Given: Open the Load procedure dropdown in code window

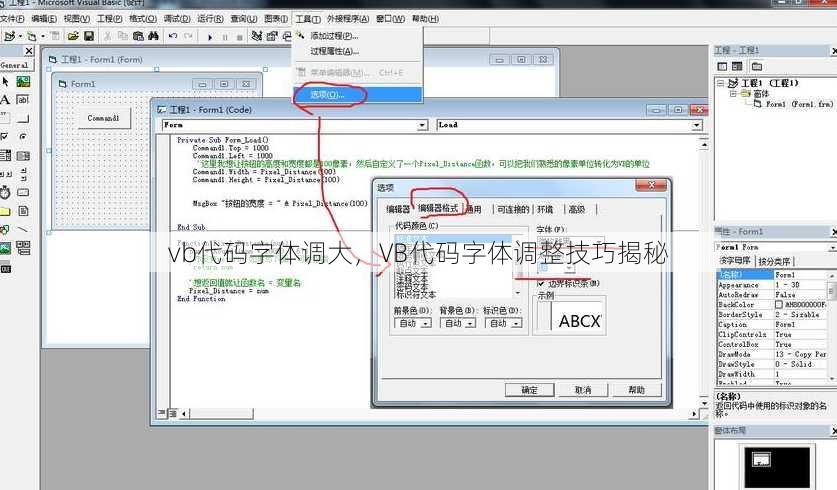Looking at the screenshot, I should coord(697,125).
